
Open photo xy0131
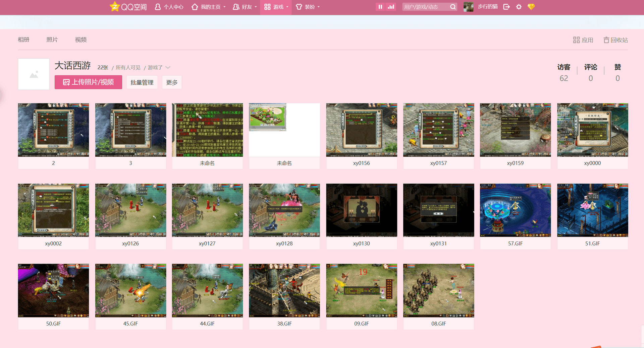tap(439, 210)
